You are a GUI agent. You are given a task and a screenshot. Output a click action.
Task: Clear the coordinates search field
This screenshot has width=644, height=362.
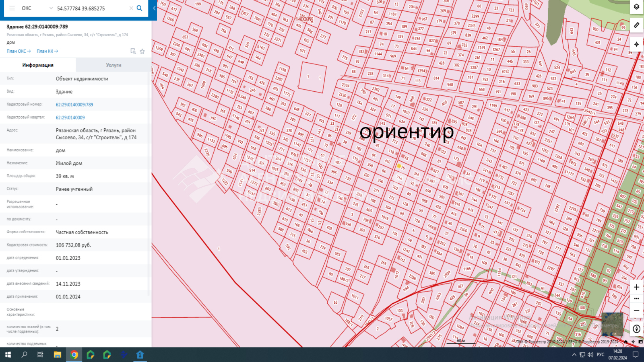coord(131,8)
